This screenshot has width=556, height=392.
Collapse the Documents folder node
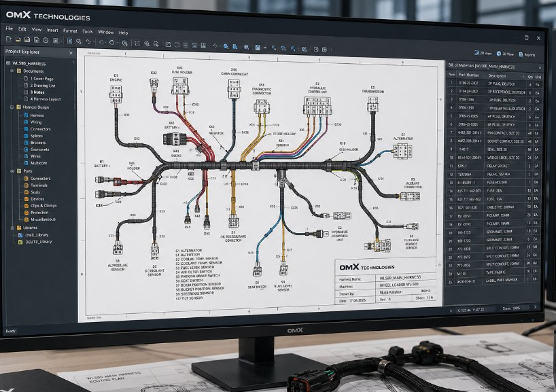point(12,71)
